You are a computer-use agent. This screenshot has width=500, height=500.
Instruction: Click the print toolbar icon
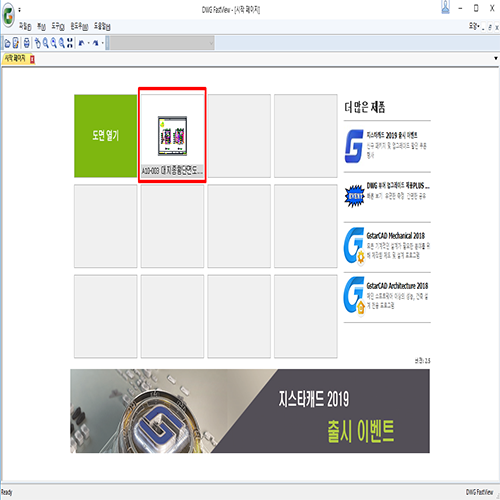pyautogui.click(x=27, y=43)
